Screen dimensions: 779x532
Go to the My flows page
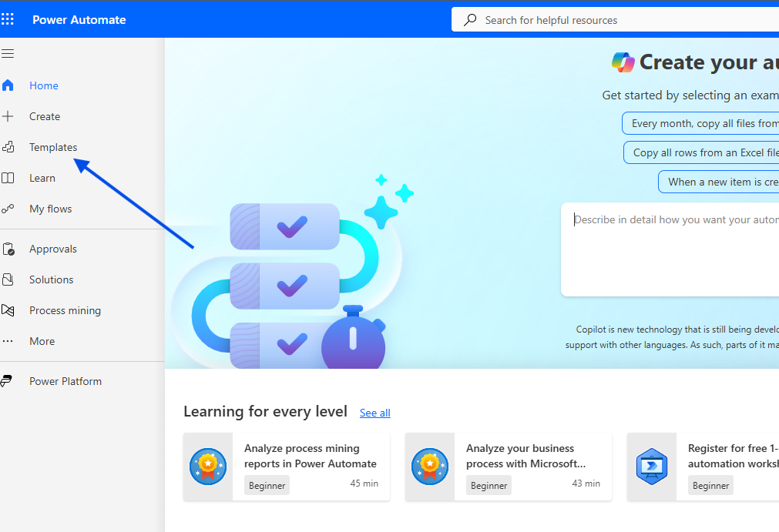50,209
